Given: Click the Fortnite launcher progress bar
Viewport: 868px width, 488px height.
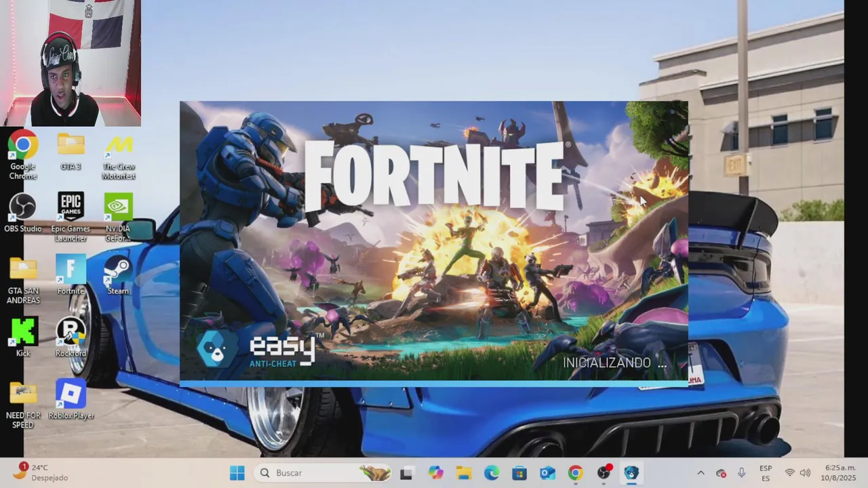Looking at the screenshot, I should (434, 384).
